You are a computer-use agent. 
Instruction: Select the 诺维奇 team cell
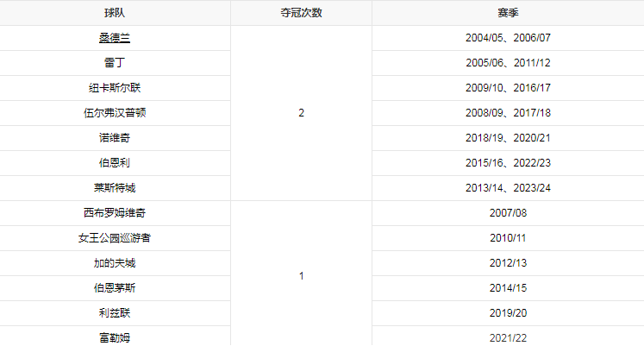pyautogui.click(x=115, y=138)
